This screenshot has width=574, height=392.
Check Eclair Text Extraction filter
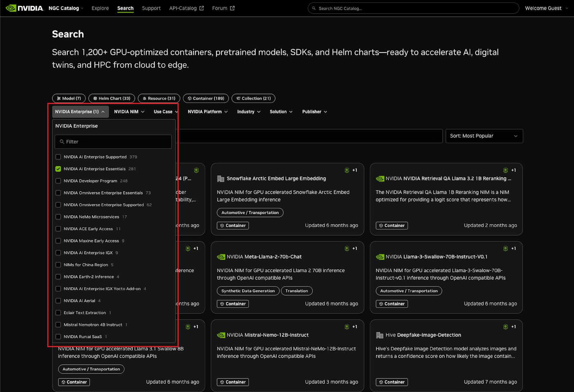[x=58, y=313]
